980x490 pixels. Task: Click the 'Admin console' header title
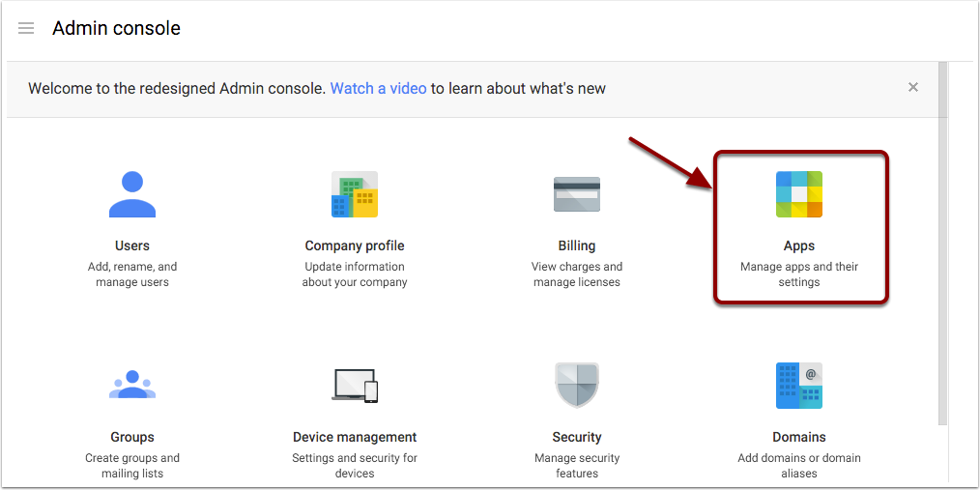[x=116, y=28]
